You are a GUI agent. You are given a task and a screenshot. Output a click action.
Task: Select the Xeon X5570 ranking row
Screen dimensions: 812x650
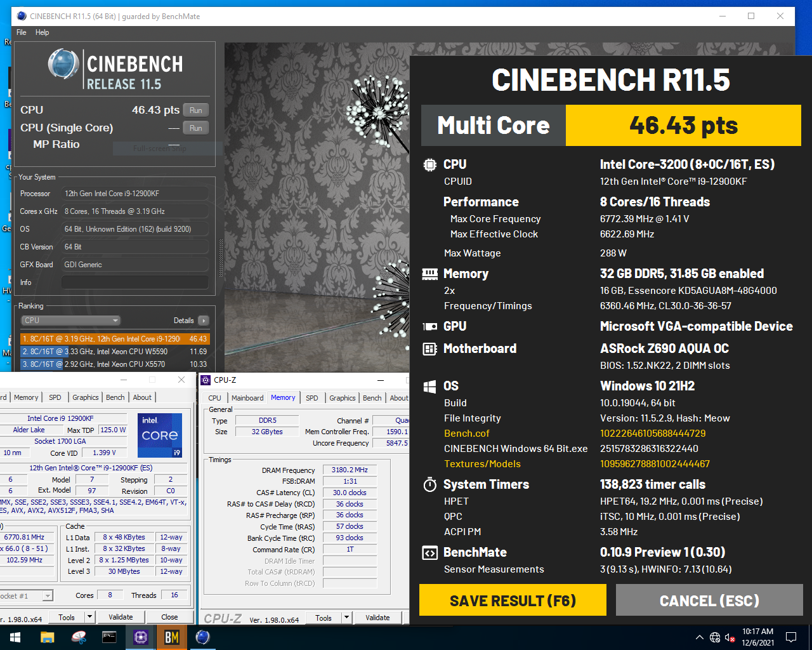click(x=115, y=364)
